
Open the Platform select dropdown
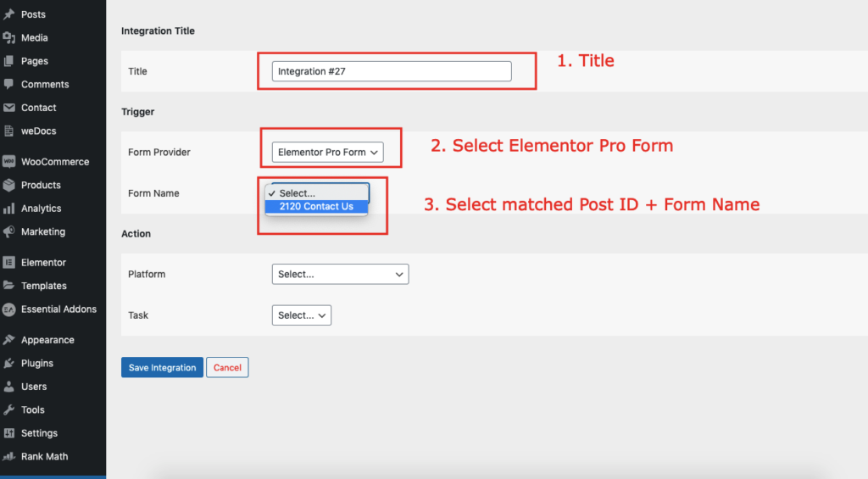tap(341, 274)
